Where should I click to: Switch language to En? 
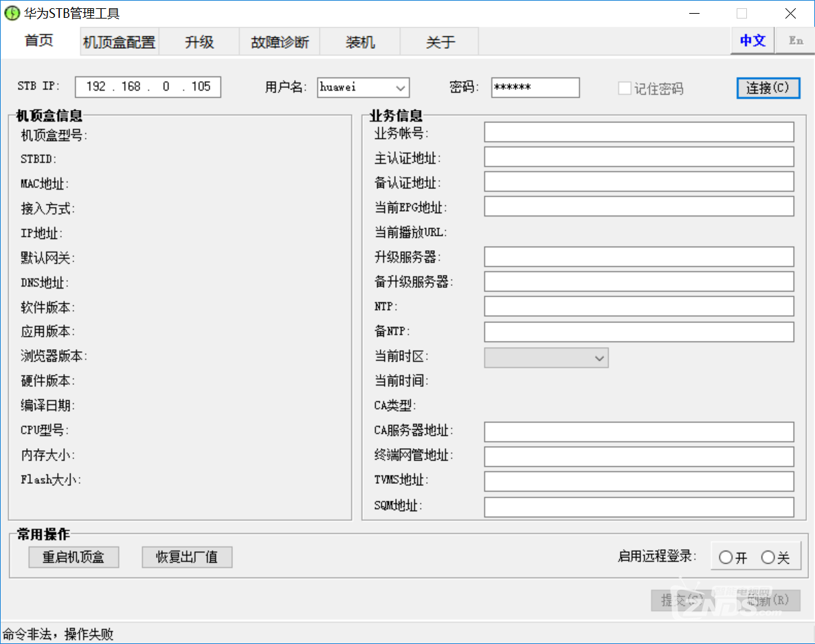[x=795, y=41]
